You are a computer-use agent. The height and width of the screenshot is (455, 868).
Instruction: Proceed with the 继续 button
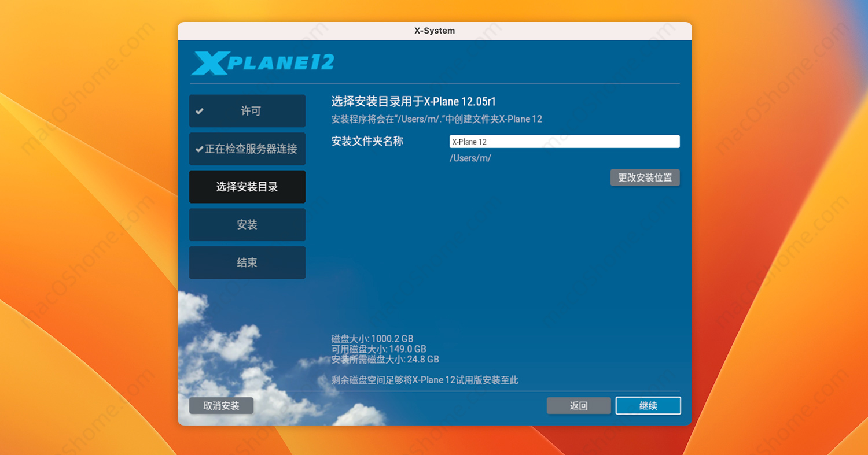click(648, 406)
